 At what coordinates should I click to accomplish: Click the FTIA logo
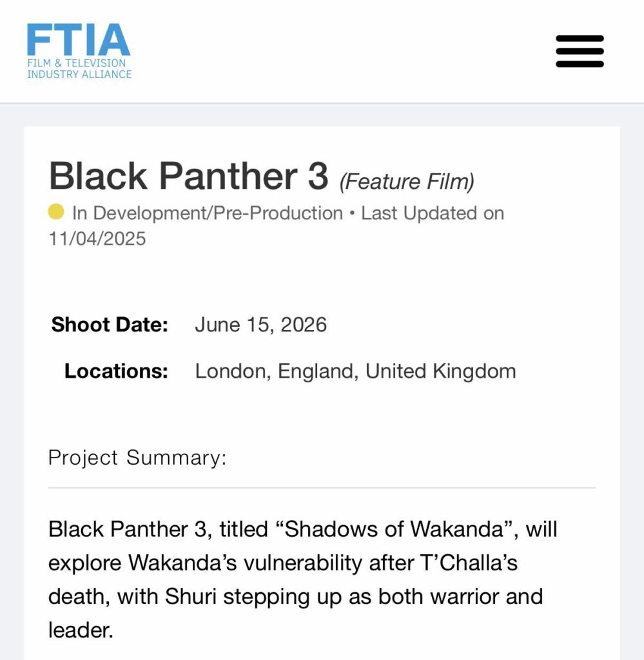(78, 40)
